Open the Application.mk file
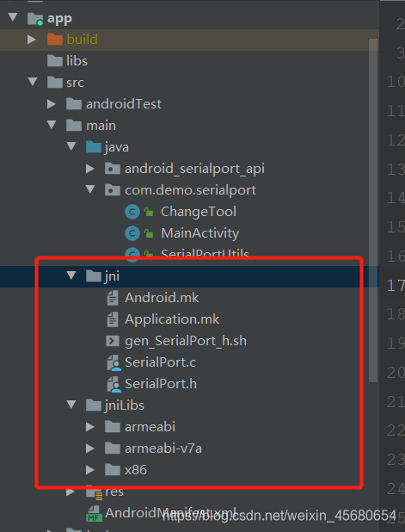Image resolution: width=405 pixels, height=532 pixels. pos(172,319)
